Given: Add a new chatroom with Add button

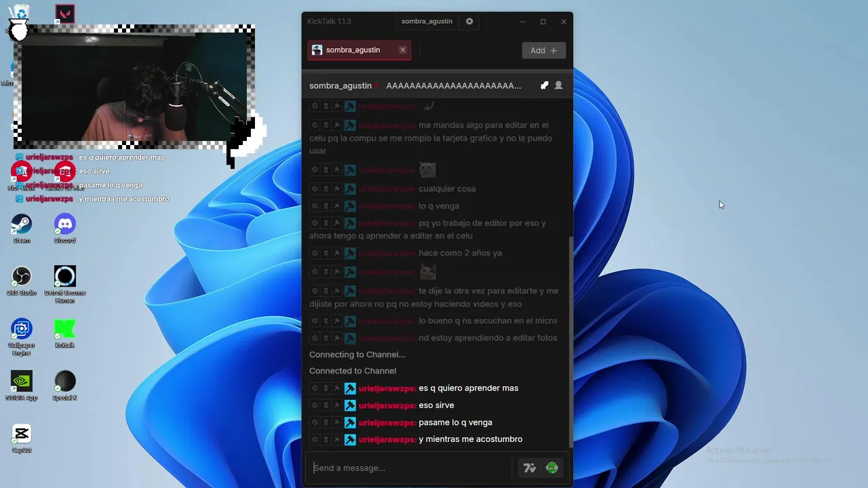Looking at the screenshot, I should click(543, 50).
